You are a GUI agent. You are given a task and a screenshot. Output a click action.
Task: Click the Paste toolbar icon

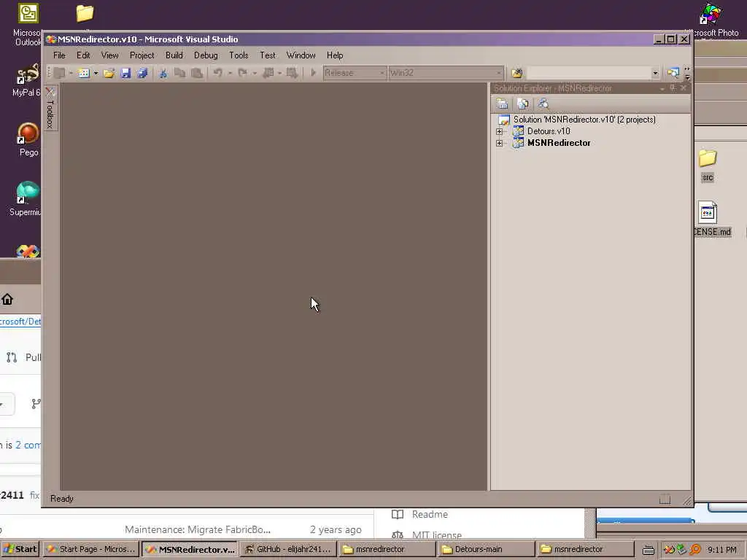(x=196, y=73)
